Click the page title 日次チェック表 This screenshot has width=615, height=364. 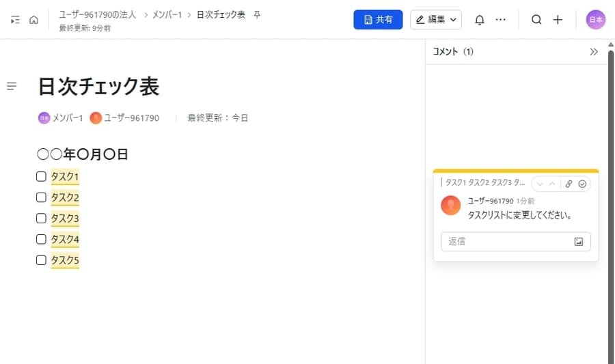(x=98, y=86)
